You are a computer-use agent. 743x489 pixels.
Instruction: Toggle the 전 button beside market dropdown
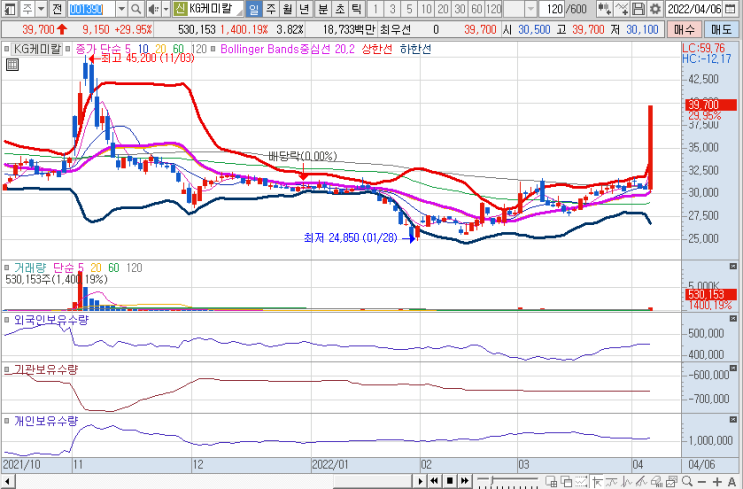57,9
